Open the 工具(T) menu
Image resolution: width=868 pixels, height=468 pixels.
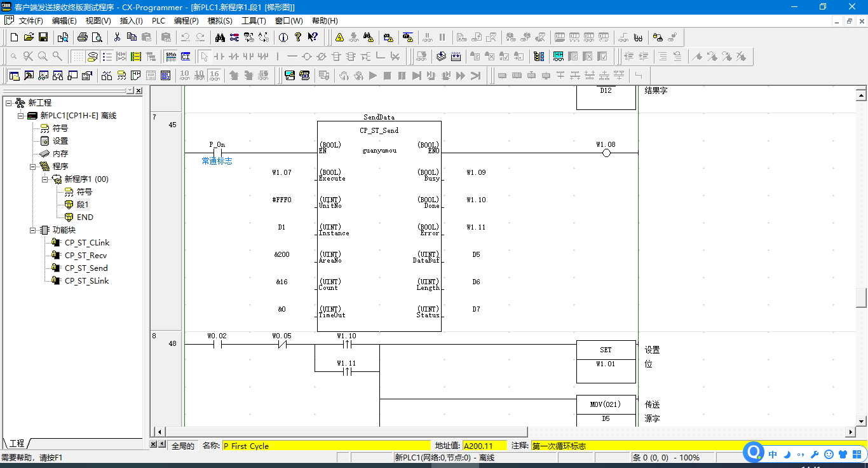tap(254, 20)
